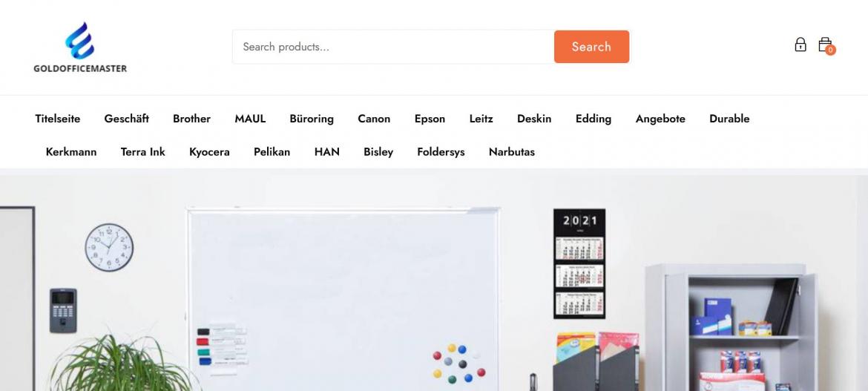
Task: Open the Titelseite menu item
Action: (58, 119)
